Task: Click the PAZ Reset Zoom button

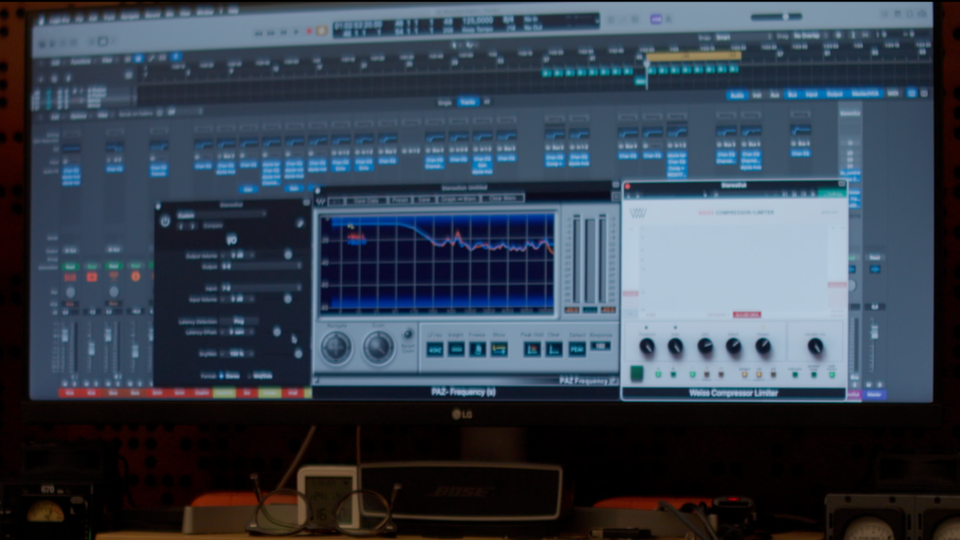Action: click(x=408, y=334)
